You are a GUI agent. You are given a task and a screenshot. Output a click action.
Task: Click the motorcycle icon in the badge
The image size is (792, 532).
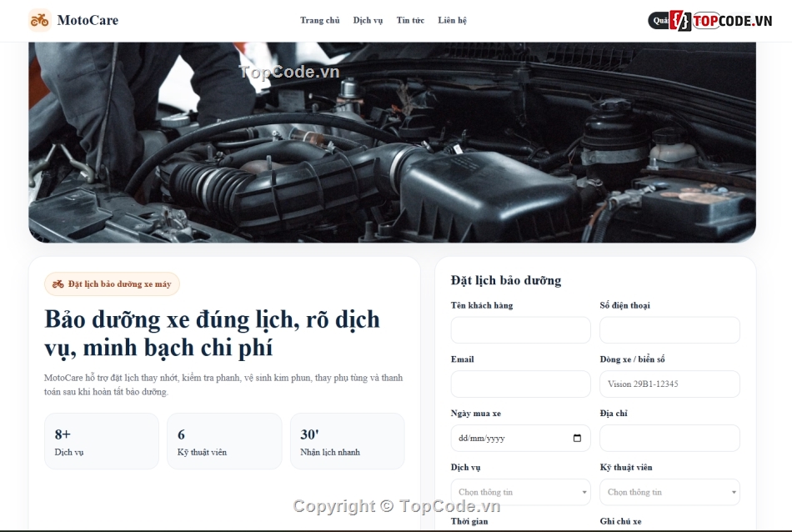click(x=58, y=284)
